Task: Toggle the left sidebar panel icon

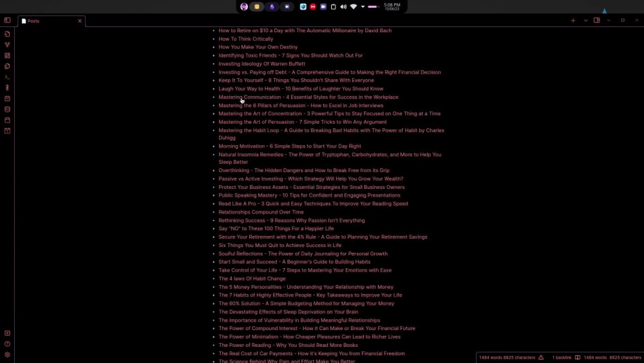Action: 7,20
